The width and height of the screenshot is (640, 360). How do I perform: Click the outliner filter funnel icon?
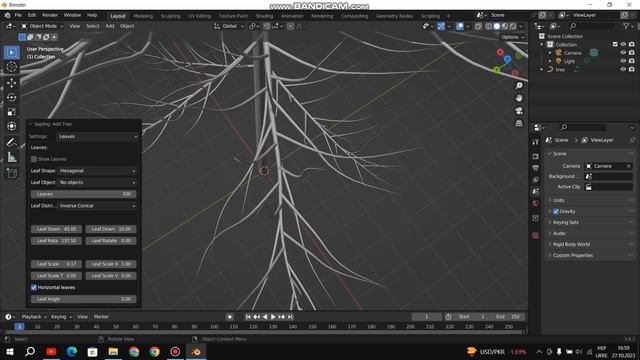click(x=626, y=26)
